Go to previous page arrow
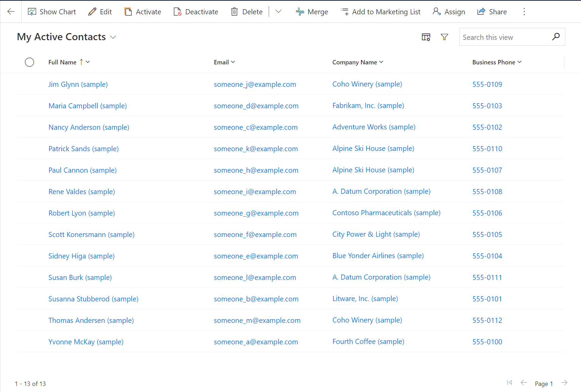Screen dimensions: 581x392 point(524,382)
